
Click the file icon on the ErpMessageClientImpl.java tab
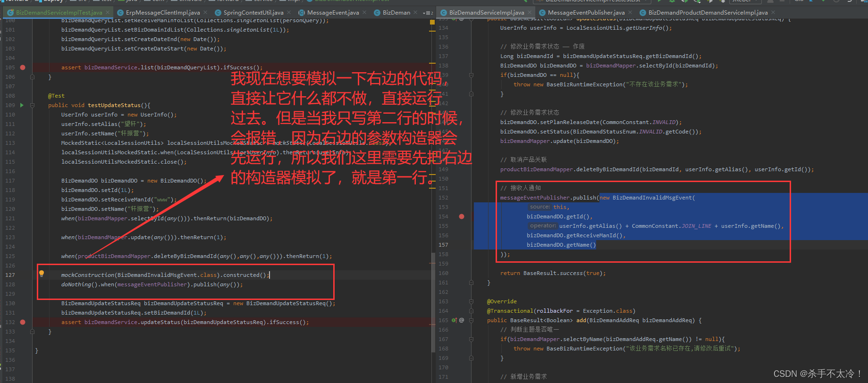[x=121, y=13]
